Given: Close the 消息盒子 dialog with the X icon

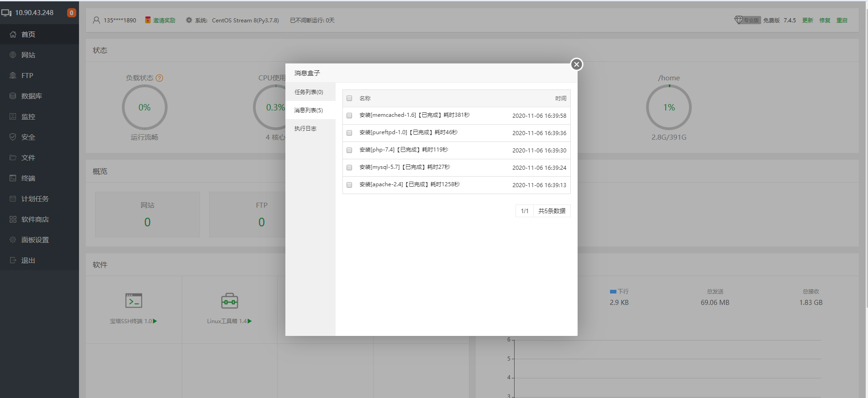Looking at the screenshot, I should 577,64.
